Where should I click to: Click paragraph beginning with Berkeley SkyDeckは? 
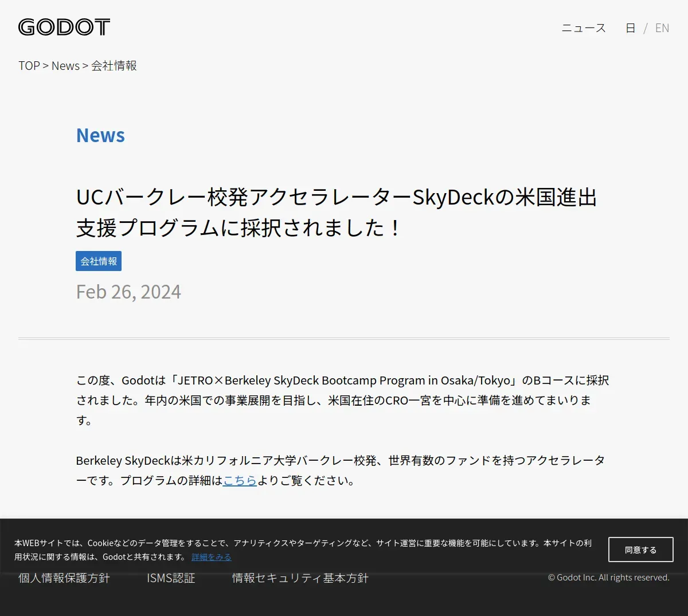(341, 470)
